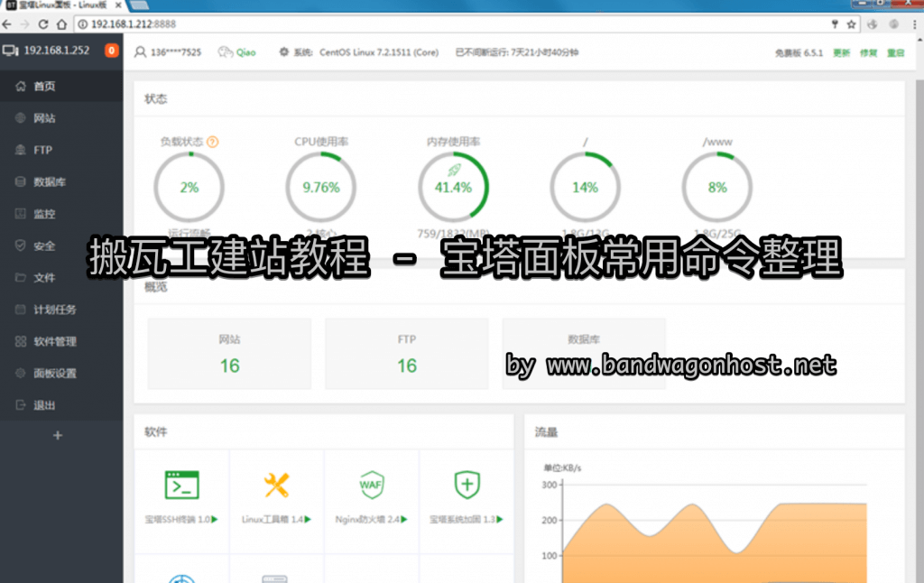Click the grid icon beside 软件管理

[x=21, y=341]
